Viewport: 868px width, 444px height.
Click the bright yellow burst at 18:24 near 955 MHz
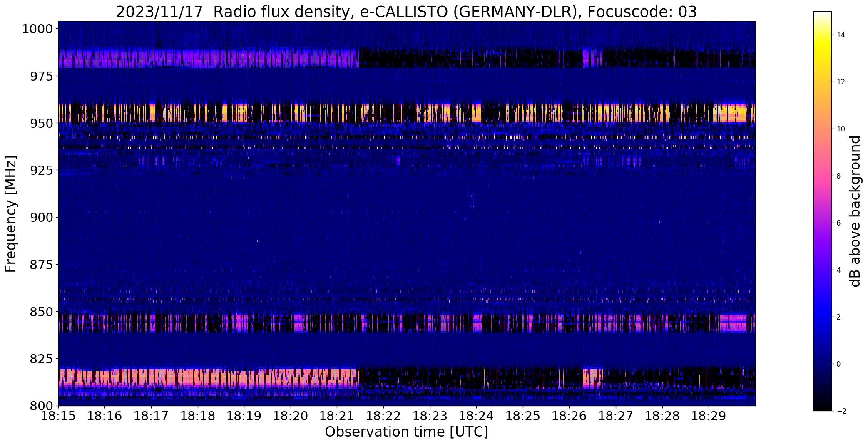[x=477, y=113]
